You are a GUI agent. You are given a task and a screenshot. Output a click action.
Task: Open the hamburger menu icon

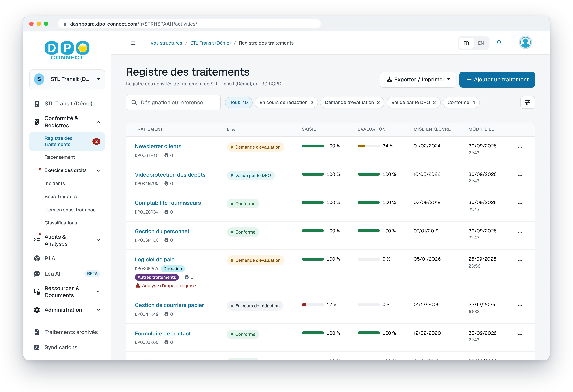pyautogui.click(x=133, y=43)
